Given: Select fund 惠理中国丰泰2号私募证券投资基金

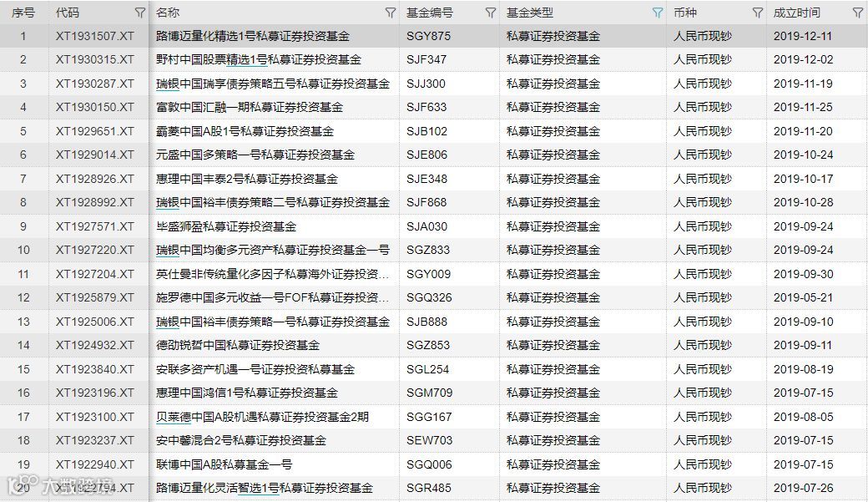Looking at the screenshot, I should click(247, 179).
